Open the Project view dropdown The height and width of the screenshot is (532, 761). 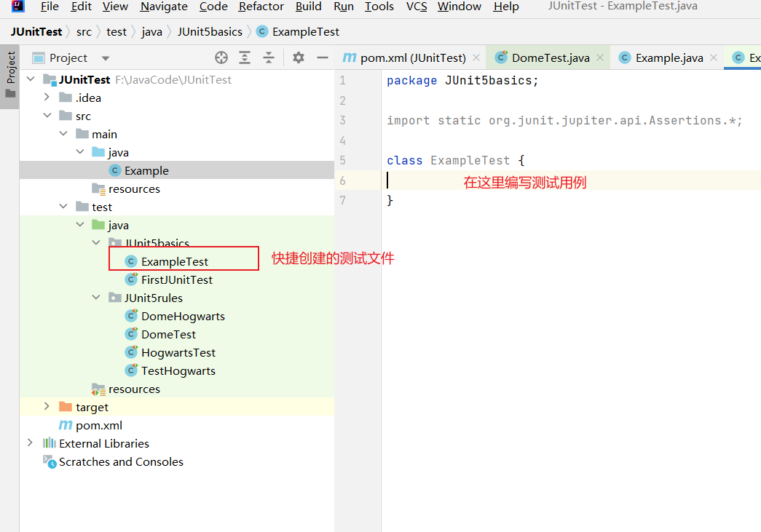[x=106, y=58]
